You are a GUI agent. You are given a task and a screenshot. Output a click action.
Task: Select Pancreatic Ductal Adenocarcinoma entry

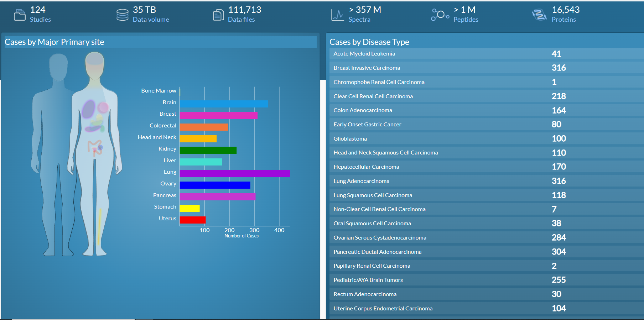pyautogui.click(x=487, y=252)
